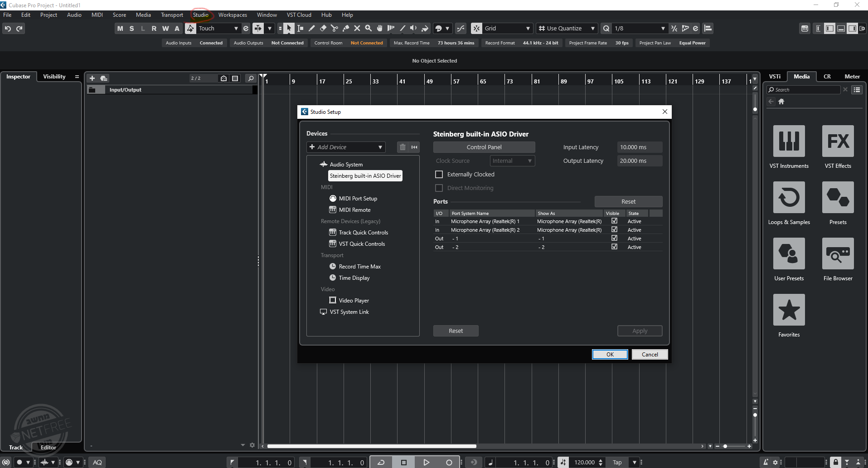Screen dimensions: 868x468
Task: Open the Add Device dropdown
Action: pyautogui.click(x=346, y=147)
